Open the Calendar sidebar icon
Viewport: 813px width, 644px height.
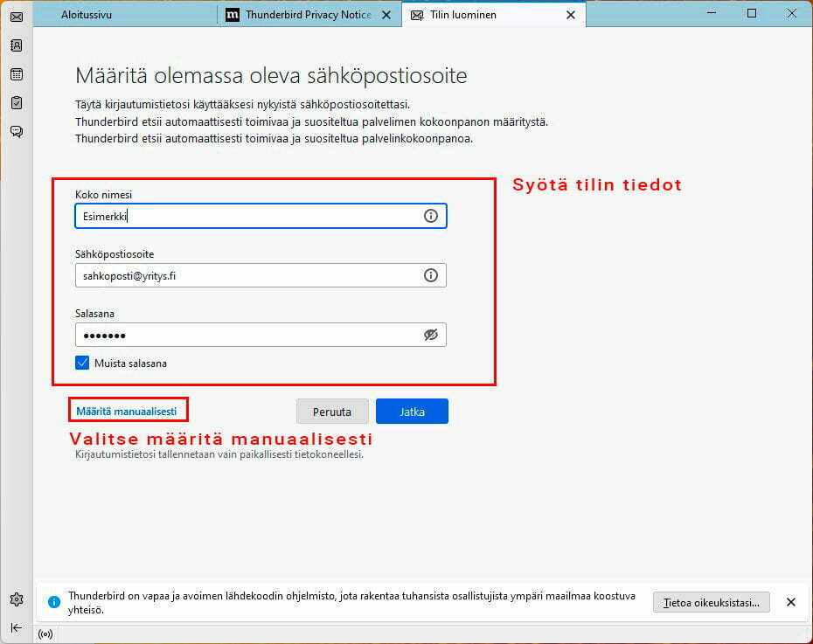point(17,74)
